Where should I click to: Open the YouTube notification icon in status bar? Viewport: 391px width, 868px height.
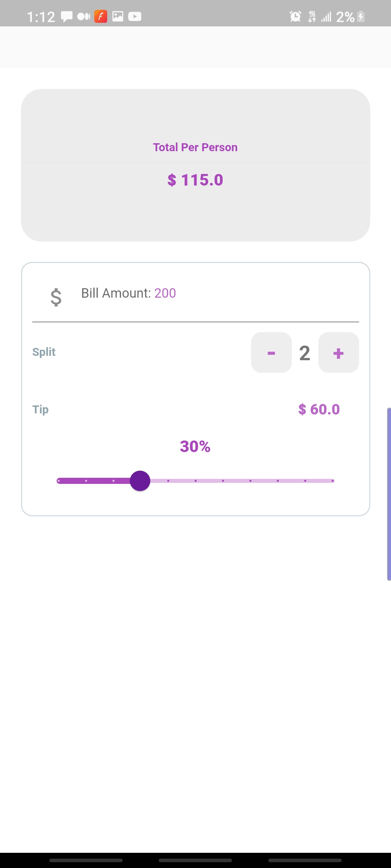coord(134,16)
